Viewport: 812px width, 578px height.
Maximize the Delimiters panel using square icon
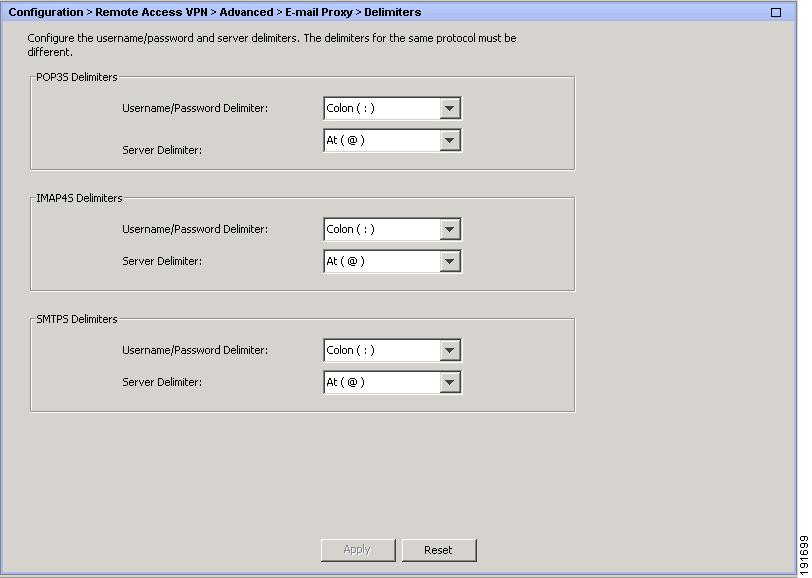pos(776,12)
